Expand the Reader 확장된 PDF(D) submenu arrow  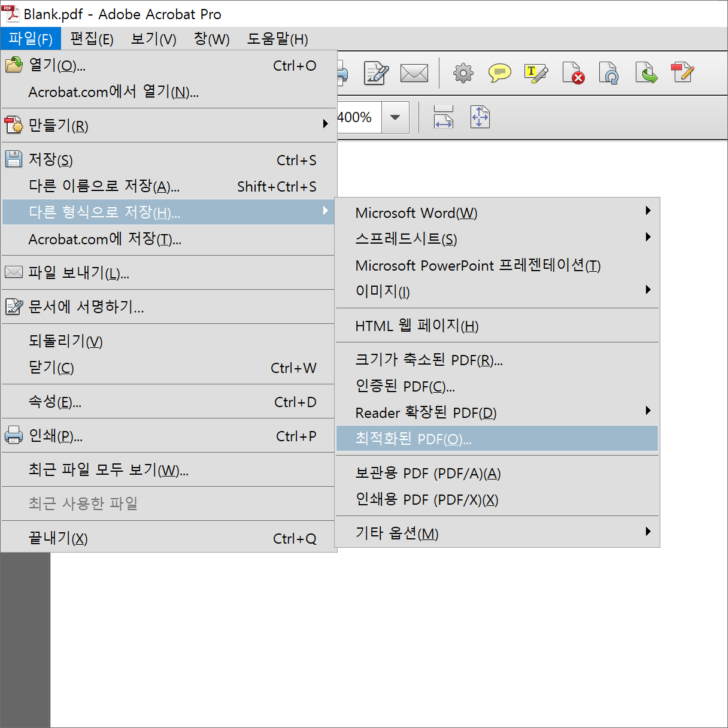click(x=648, y=411)
